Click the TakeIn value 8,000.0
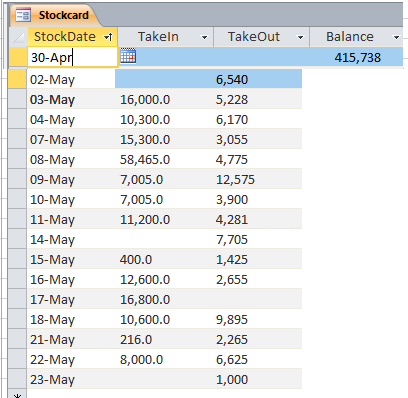 pos(141,360)
